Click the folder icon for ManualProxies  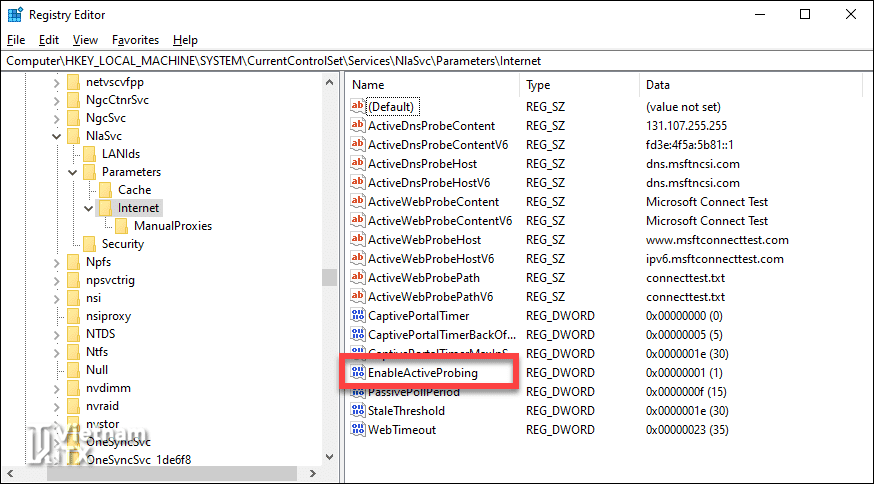(122, 226)
